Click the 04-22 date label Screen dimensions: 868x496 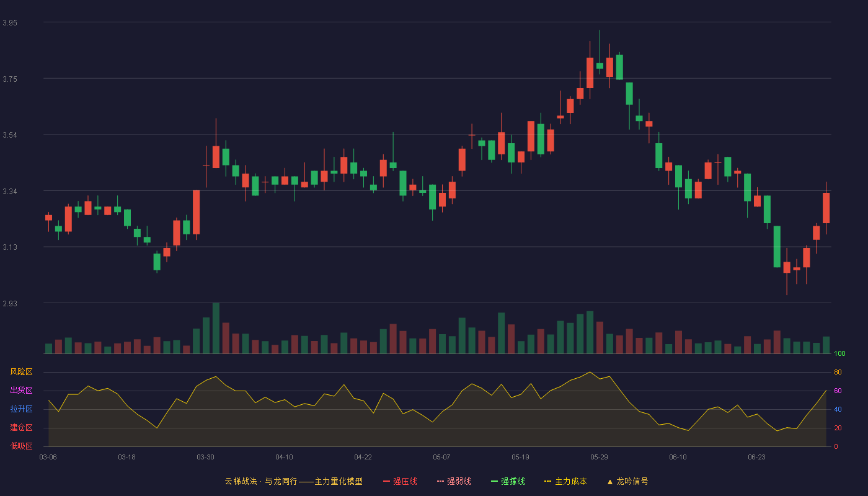tap(363, 457)
